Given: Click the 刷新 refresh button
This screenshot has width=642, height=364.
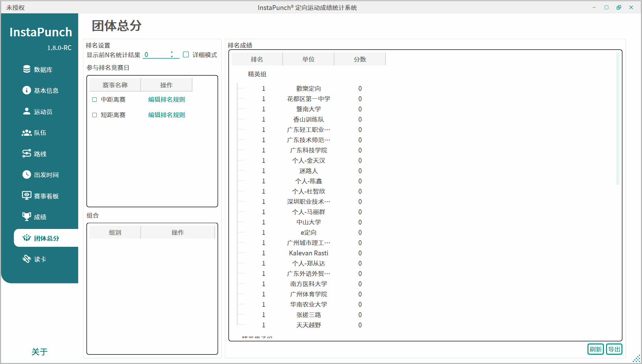Looking at the screenshot, I should click(x=595, y=349).
